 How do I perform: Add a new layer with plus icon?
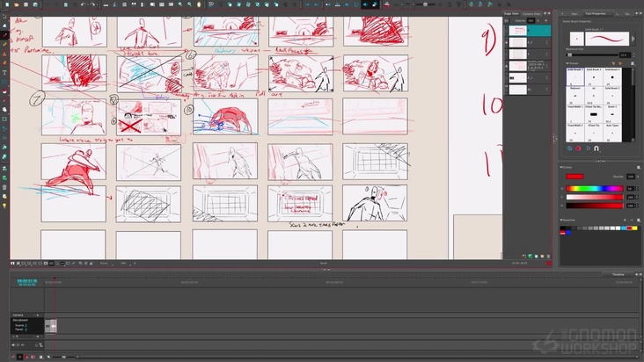[545, 20]
